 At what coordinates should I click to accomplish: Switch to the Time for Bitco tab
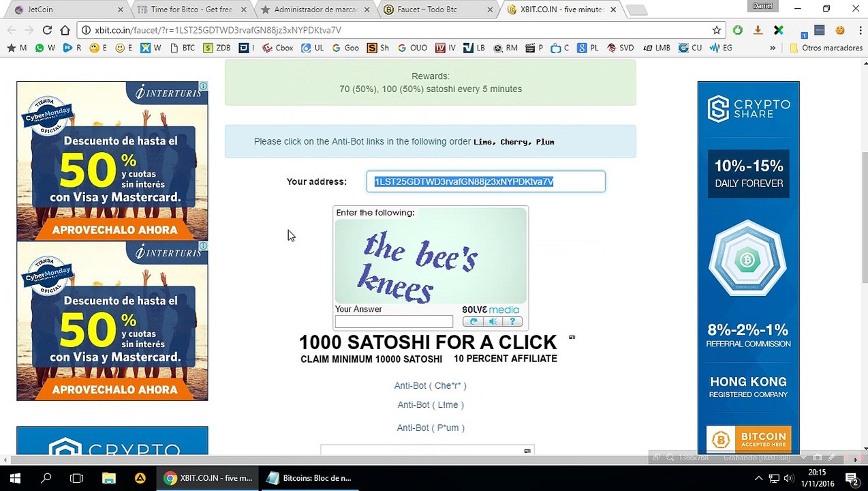191,10
